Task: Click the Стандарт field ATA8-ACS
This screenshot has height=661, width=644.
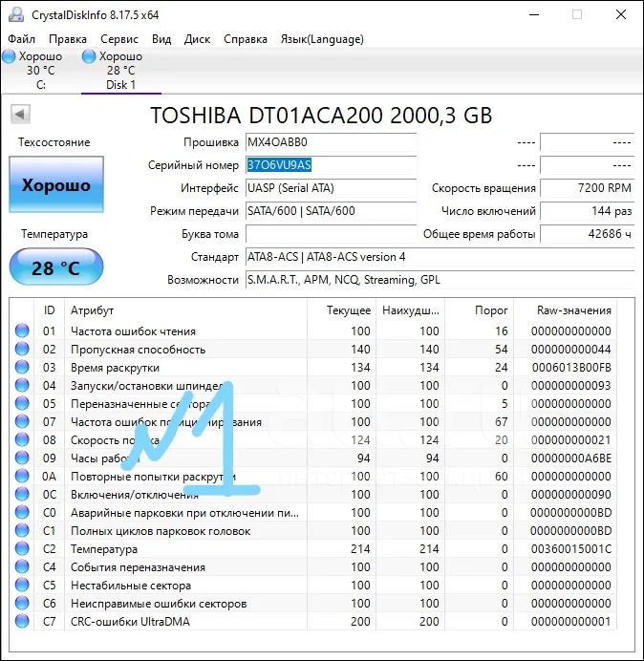Action: tap(440, 257)
